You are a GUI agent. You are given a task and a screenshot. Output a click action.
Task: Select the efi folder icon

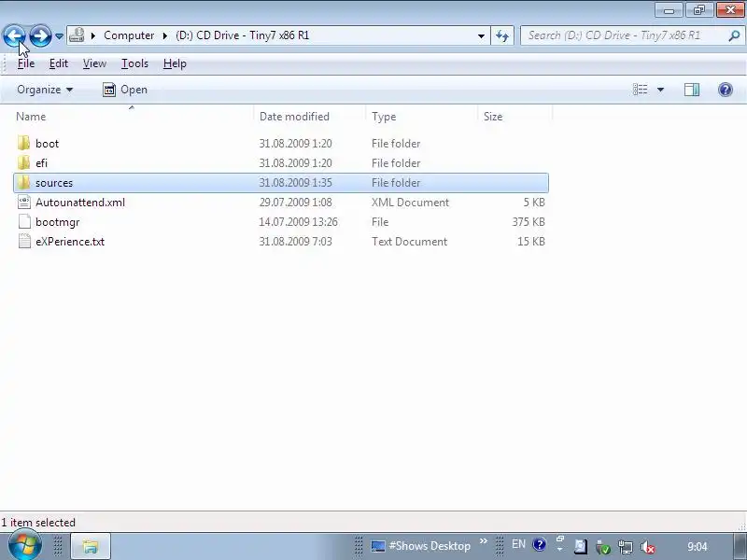(x=24, y=162)
